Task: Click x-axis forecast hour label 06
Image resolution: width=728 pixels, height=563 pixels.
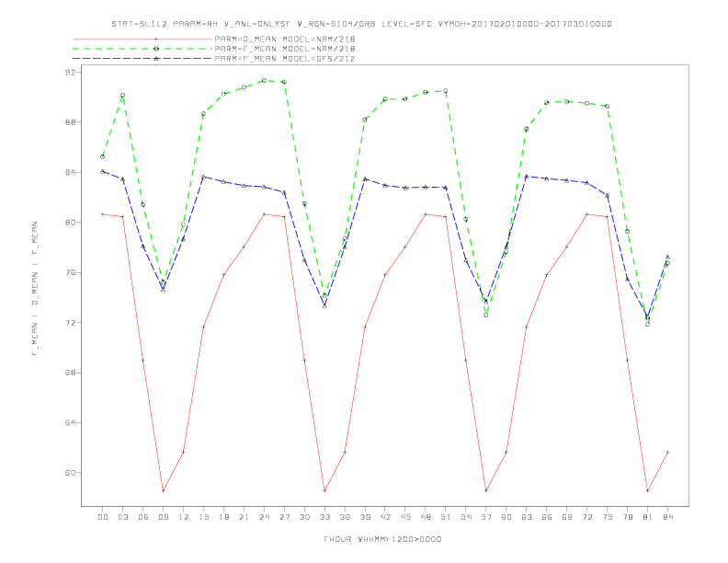Action: click(143, 517)
